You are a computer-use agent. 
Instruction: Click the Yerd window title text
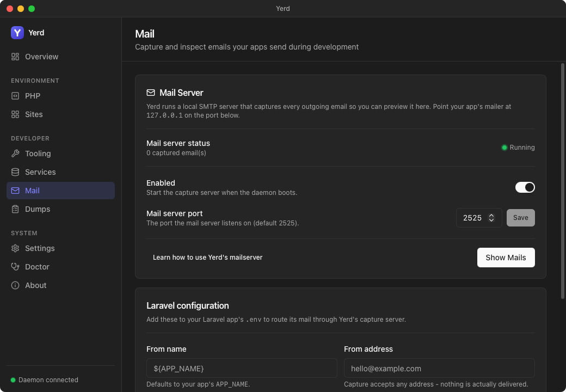click(283, 9)
